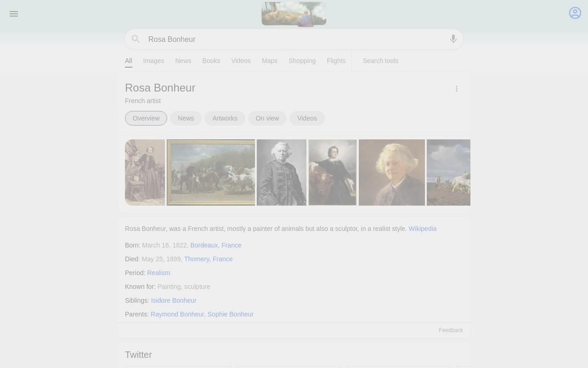This screenshot has width=588, height=368.
Task: Switch to the Images search tab
Action: coord(153,61)
